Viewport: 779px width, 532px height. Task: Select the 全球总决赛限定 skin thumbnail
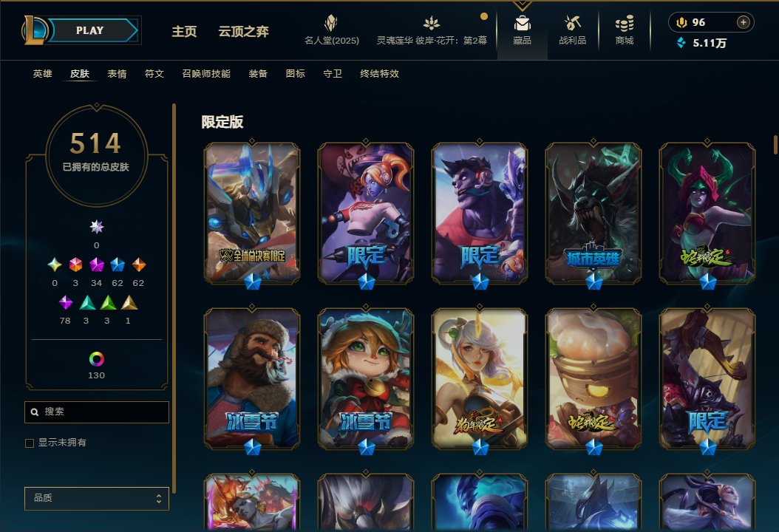point(252,214)
